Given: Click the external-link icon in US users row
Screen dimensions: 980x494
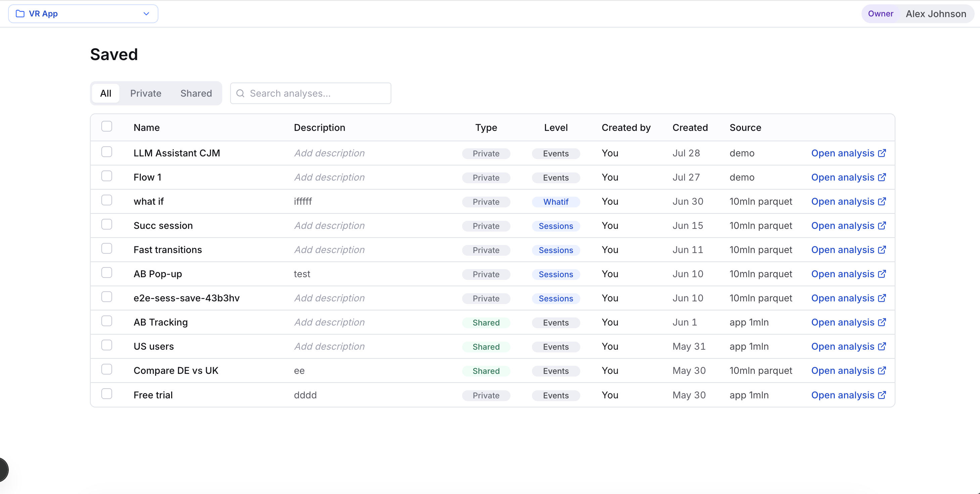Looking at the screenshot, I should pyautogui.click(x=882, y=346).
